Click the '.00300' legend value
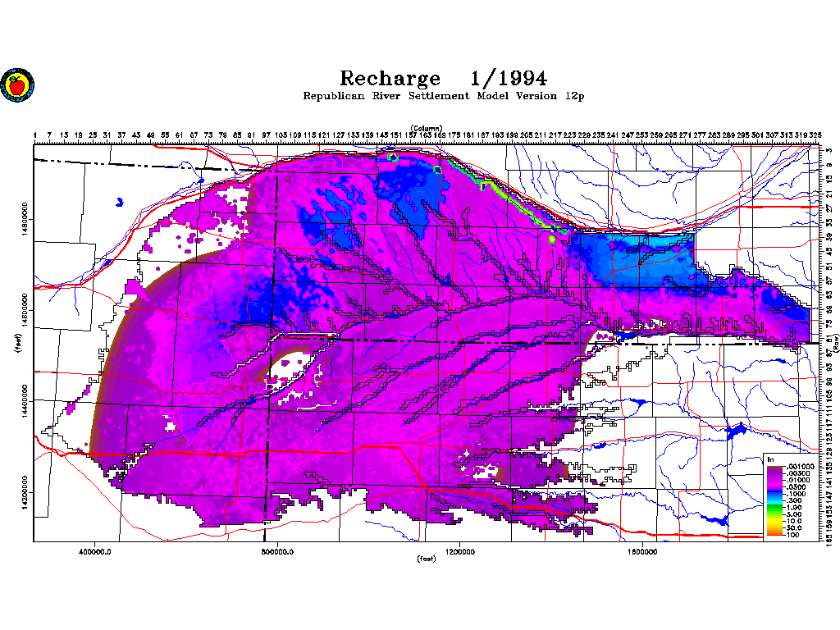This screenshot has width=840, height=630. tap(797, 473)
